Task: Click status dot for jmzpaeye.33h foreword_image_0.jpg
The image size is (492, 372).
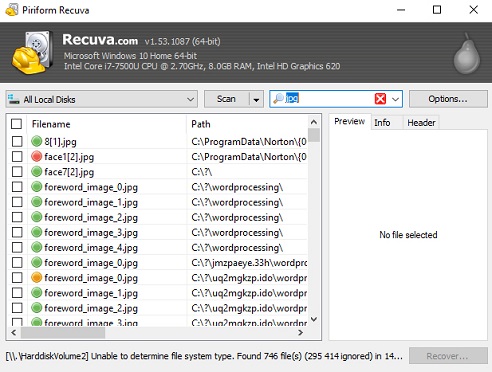Action: (x=36, y=262)
